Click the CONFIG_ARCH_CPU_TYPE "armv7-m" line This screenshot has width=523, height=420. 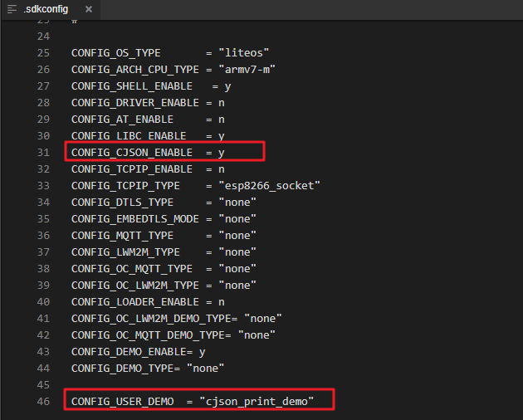(x=174, y=70)
